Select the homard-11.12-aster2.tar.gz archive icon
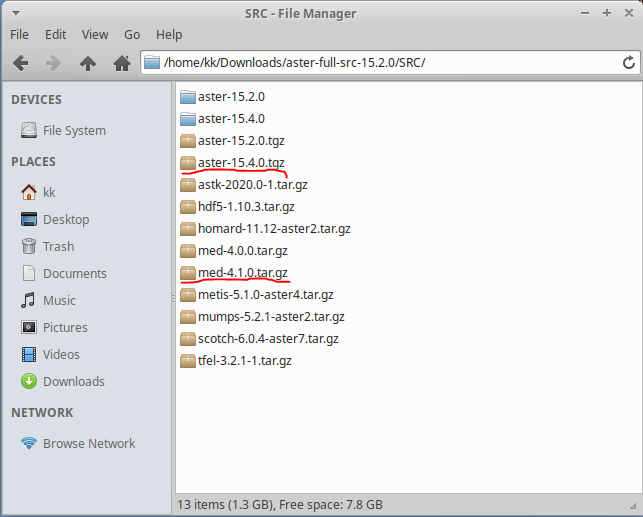This screenshot has height=517, width=643. point(188,229)
